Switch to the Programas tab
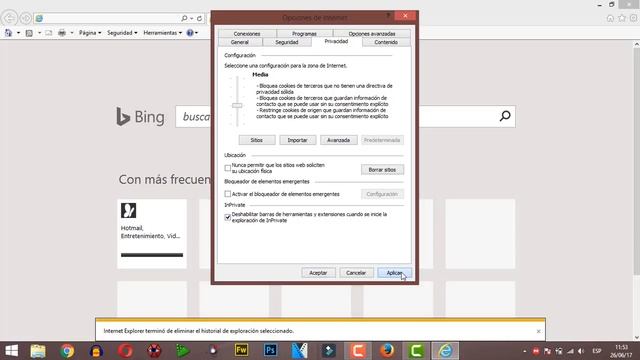This screenshot has width=640, height=360. [304, 33]
